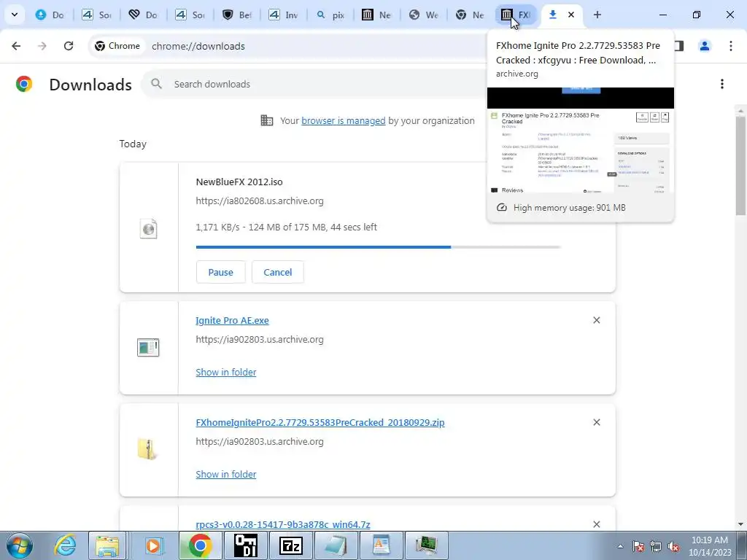Click the Chrome site info chip
The width and height of the screenshot is (747, 560).
point(117,46)
